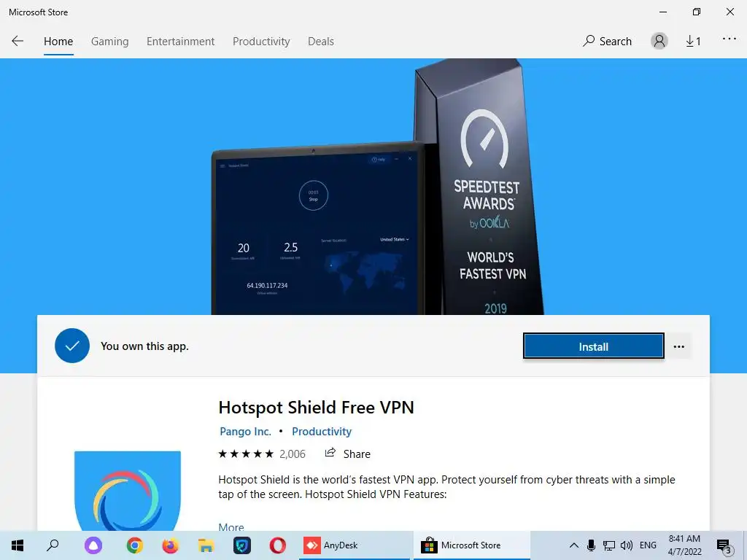This screenshot has height=560, width=747.
Task: Open Firefox from the taskbar
Action: 170,545
